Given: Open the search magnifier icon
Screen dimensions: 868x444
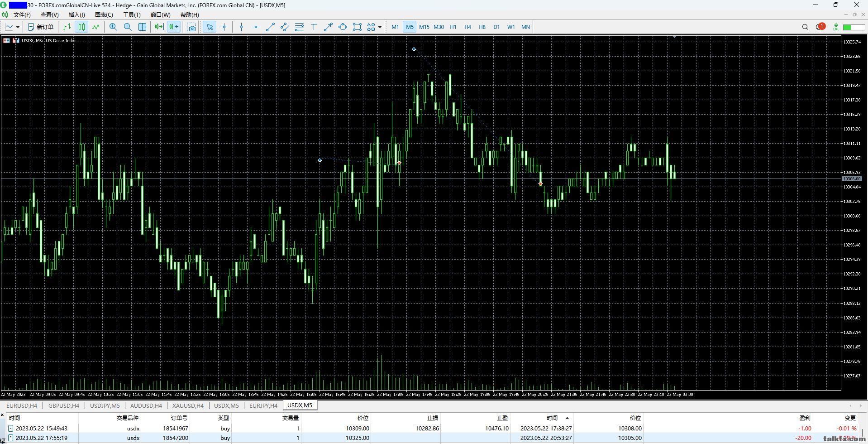Looking at the screenshot, I should (x=805, y=27).
